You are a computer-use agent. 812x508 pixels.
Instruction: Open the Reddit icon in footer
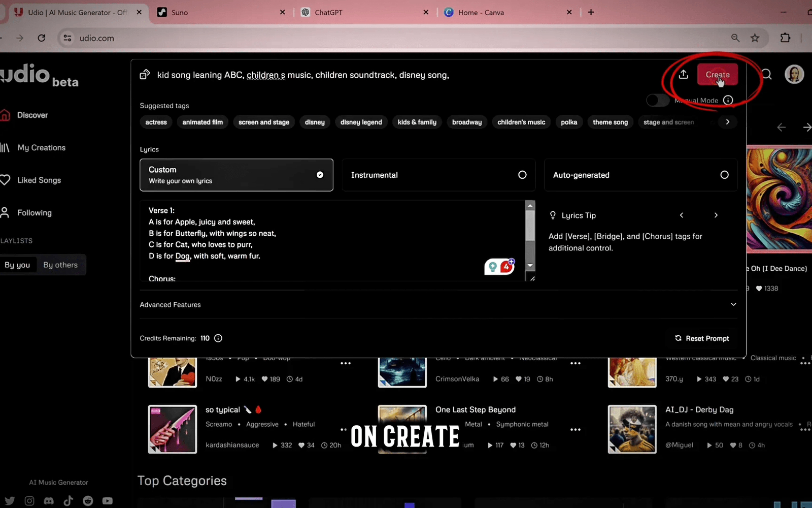point(88,500)
